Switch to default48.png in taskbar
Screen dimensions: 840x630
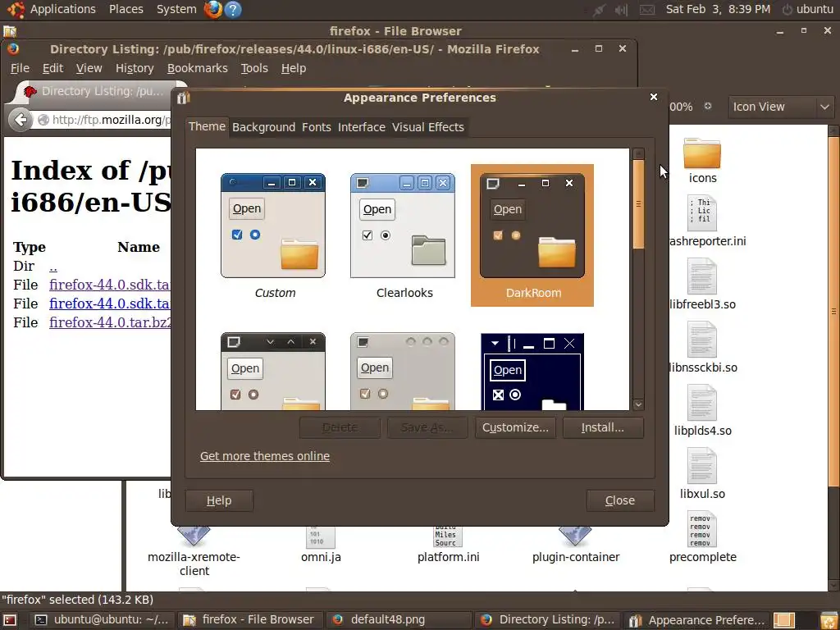tap(398, 620)
